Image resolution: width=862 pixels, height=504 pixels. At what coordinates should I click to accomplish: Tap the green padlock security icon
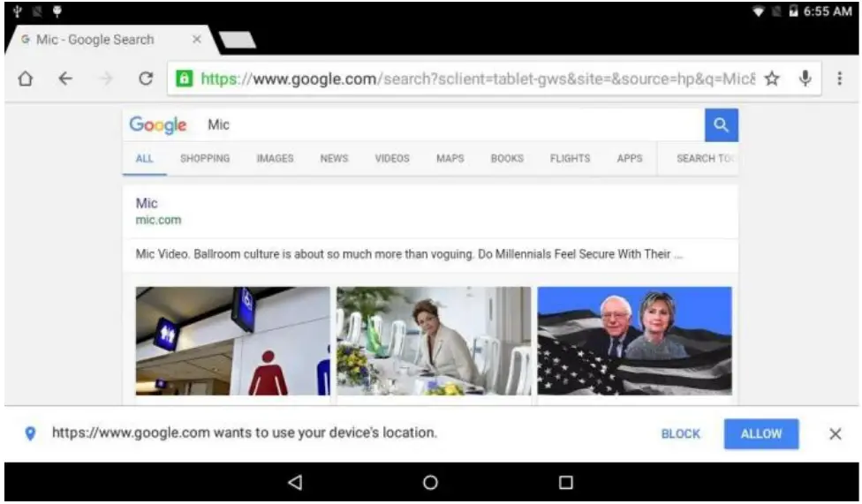click(185, 79)
